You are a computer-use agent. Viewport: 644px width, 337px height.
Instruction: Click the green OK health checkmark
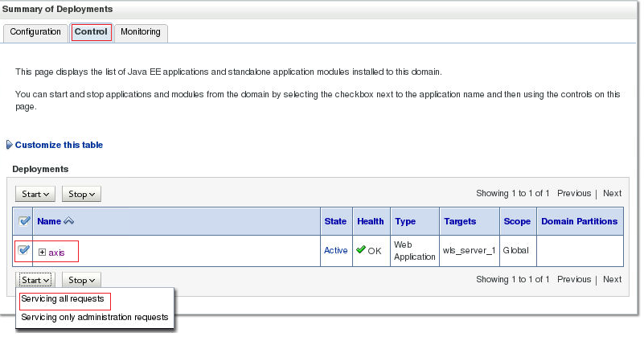pyautogui.click(x=361, y=249)
